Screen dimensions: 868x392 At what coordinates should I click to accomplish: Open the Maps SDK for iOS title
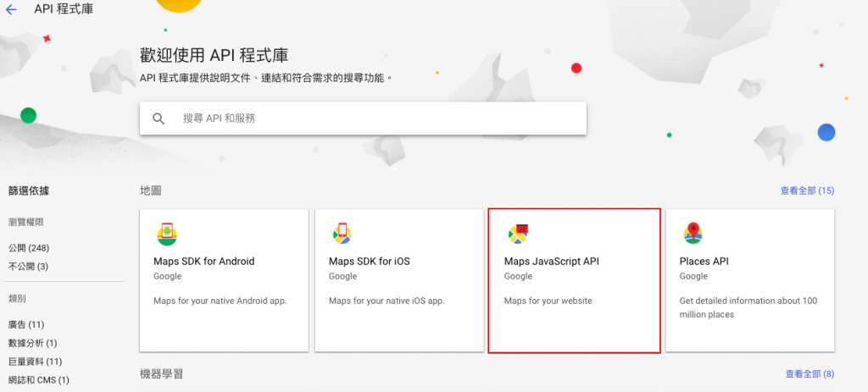pyautogui.click(x=370, y=261)
